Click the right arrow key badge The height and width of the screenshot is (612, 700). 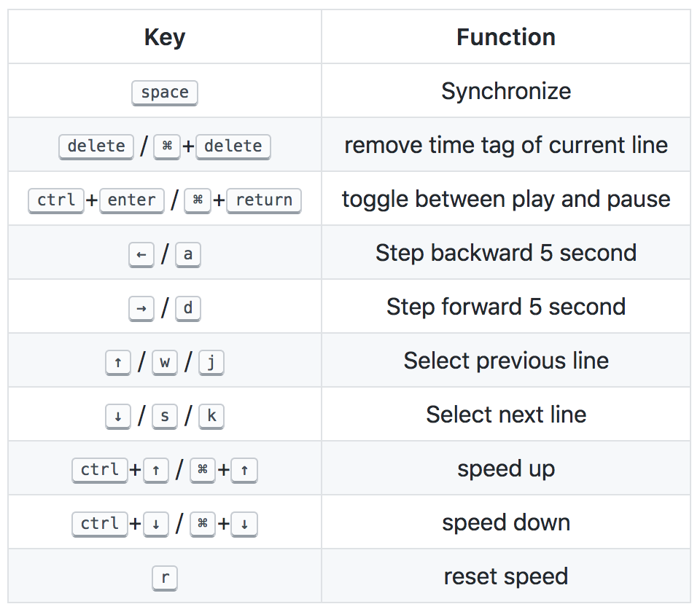(x=141, y=308)
